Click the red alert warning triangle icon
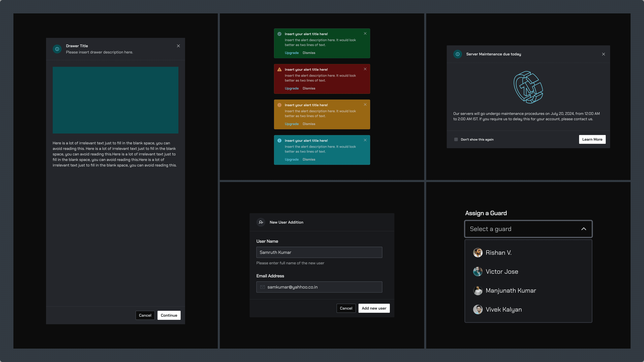 click(x=279, y=69)
